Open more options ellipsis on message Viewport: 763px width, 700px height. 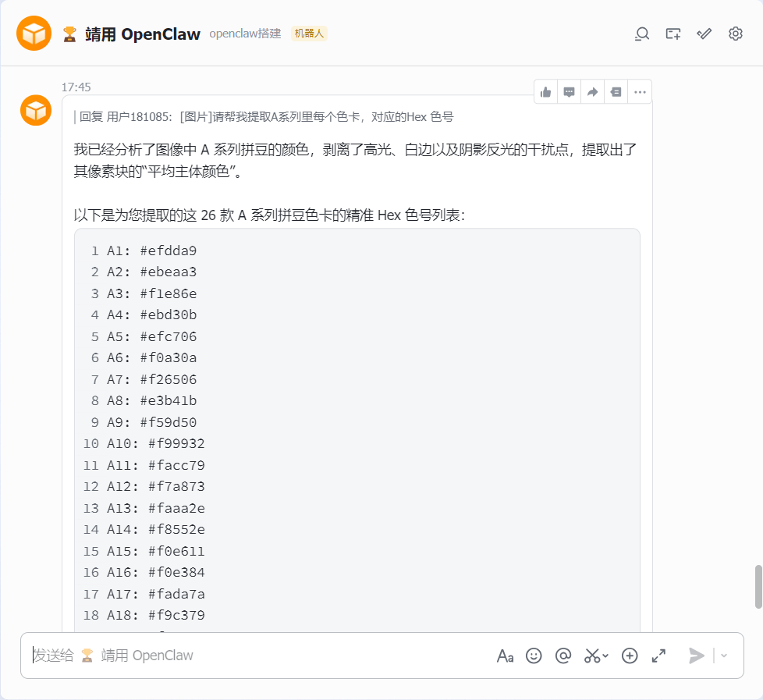click(640, 92)
